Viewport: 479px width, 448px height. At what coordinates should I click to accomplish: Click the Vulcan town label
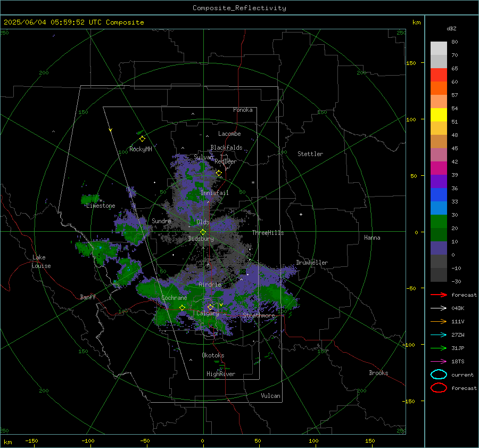pos(271,396)
